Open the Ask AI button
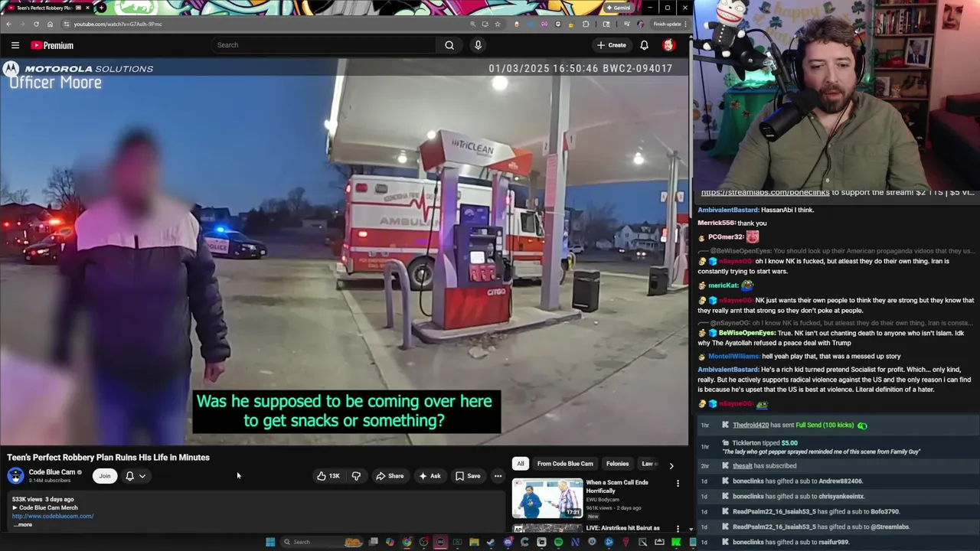Screen dimensions: 980x551 430,476
